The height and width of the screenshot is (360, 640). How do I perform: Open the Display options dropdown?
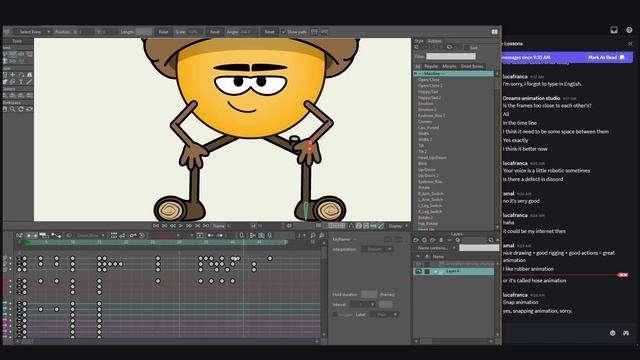398,226
